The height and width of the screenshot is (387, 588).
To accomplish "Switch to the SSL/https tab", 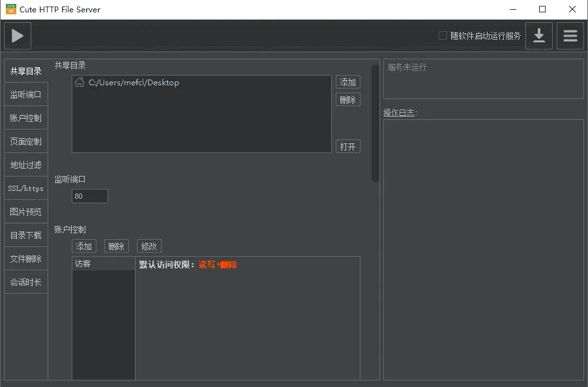I will click(25, 188).
